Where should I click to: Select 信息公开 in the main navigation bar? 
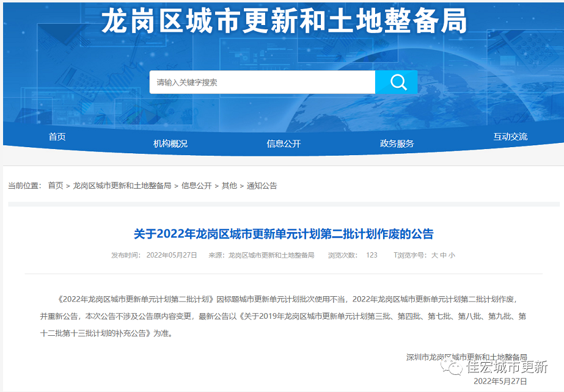tap(284, 143)
